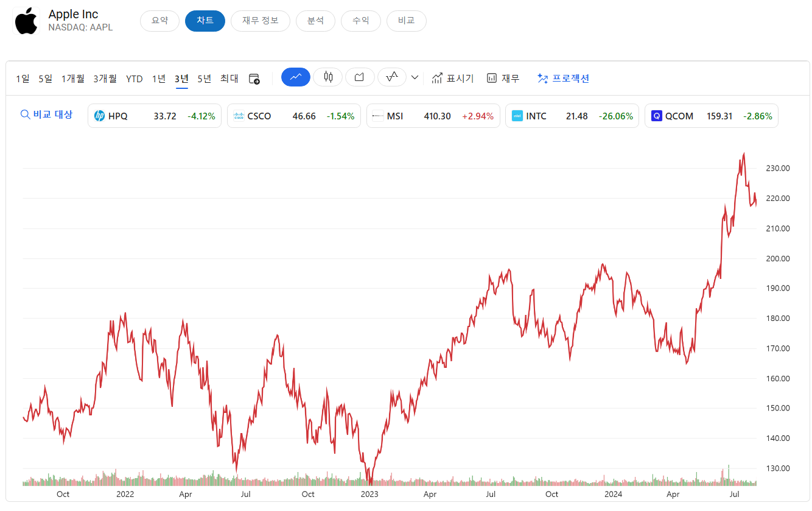Screen dimensions: 812x511
Task: Click the -26.06% change on INTC
Action: [x=616, y=116]
